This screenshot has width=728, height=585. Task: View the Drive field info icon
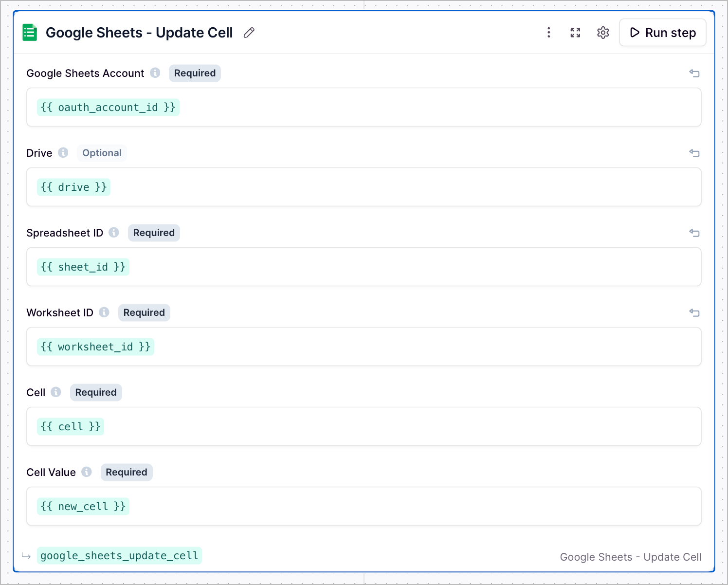pyautogui.click(x=64, y=152)
